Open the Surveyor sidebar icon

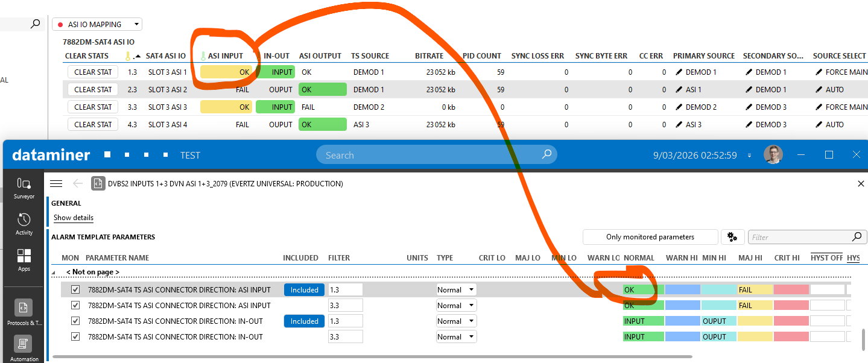[24, 186]
